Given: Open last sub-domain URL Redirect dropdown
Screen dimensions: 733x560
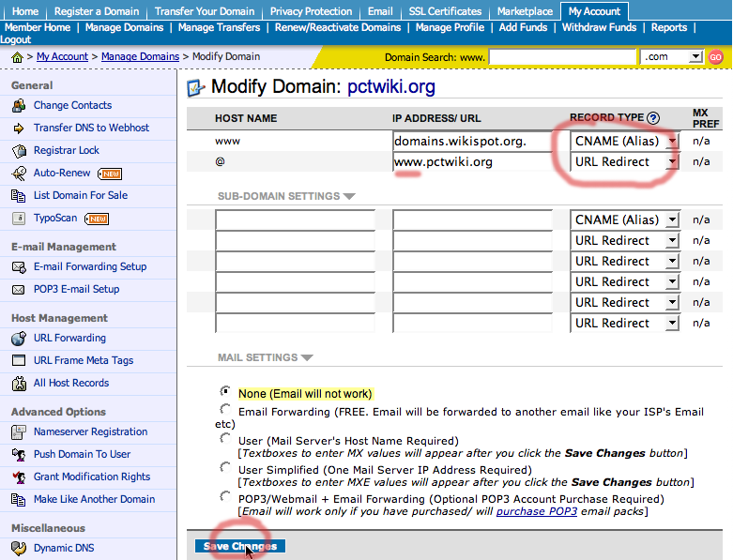Looking at the screenshot, I should tap(672, 324).
